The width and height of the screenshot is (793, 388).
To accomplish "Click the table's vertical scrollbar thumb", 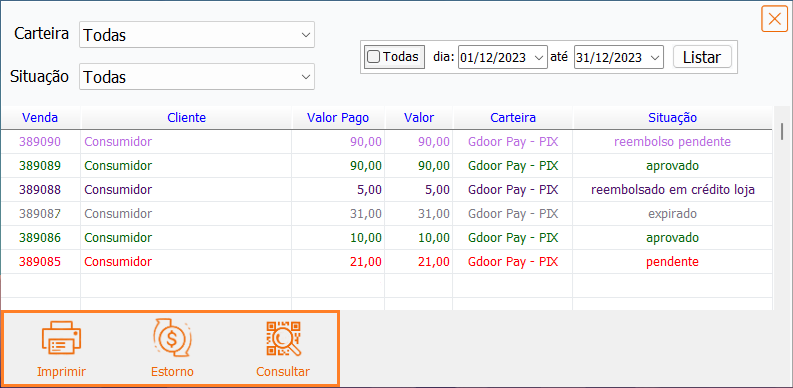I will tap(782, 131).
